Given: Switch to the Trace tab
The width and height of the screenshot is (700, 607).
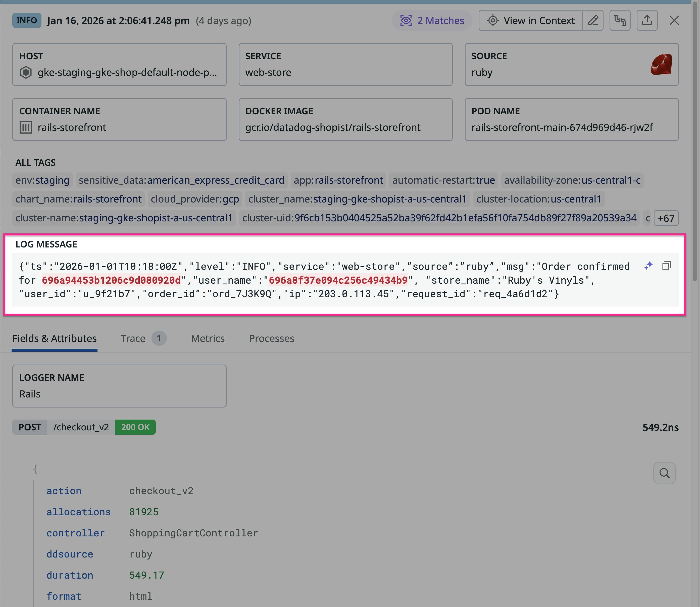Looking at the screenshot, I should (133, 338).
